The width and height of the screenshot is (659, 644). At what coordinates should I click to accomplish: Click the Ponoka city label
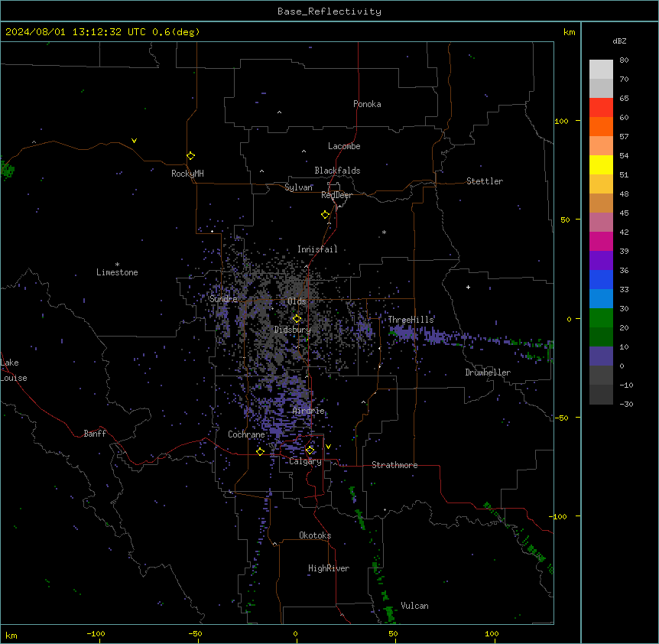(367, 104)
